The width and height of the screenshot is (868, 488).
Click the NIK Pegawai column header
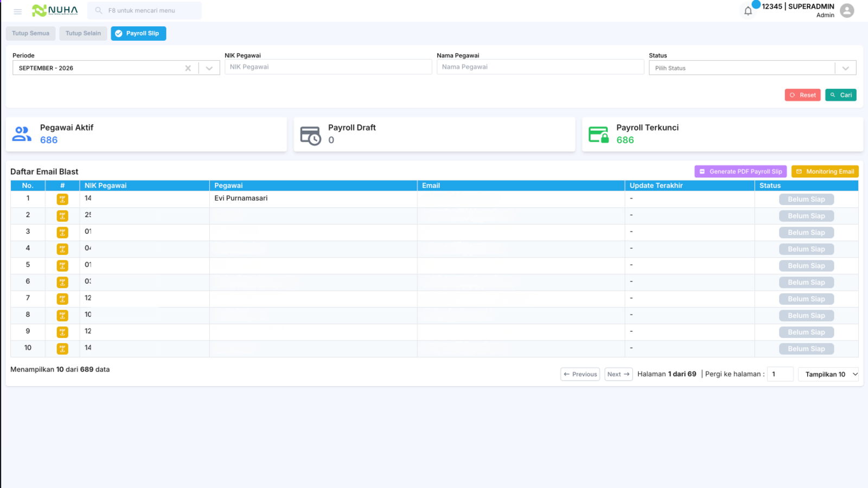144,185
